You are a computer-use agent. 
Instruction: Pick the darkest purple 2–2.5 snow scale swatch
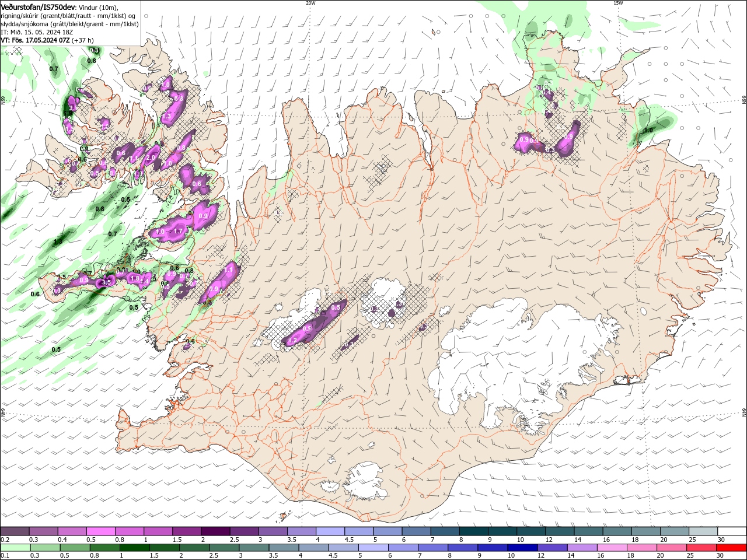tap(216, 531)
